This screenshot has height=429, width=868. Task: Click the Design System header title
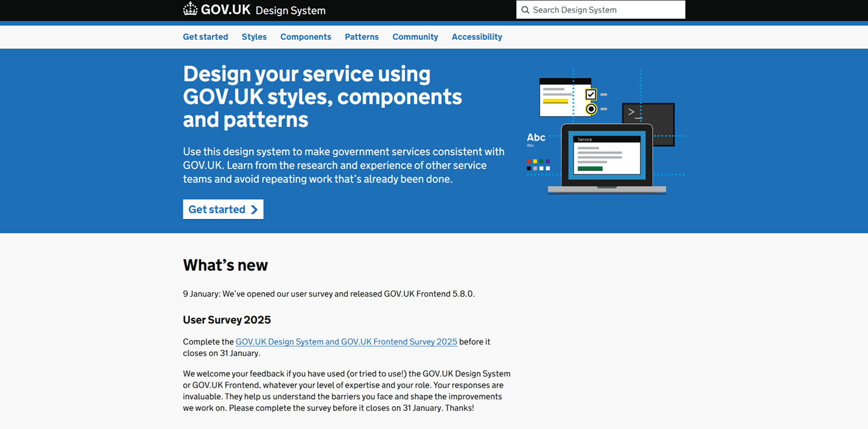point(290,10)
